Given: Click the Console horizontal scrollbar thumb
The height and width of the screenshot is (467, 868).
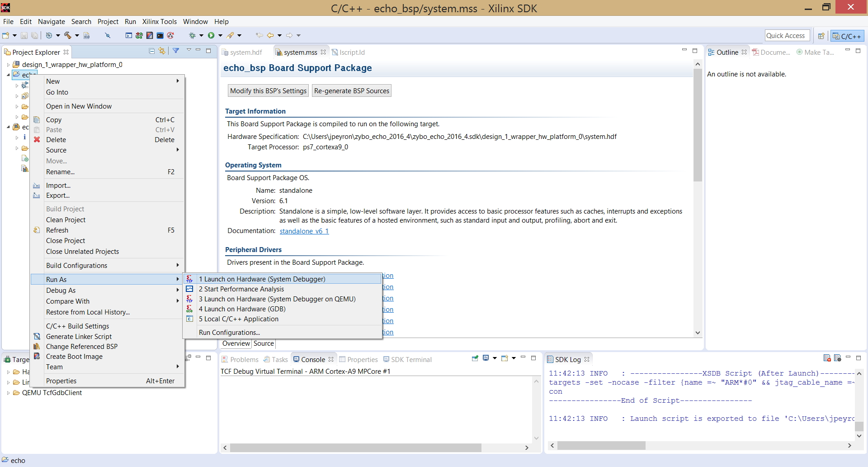Looking at the screenshot, I should (x=355, y=448).
